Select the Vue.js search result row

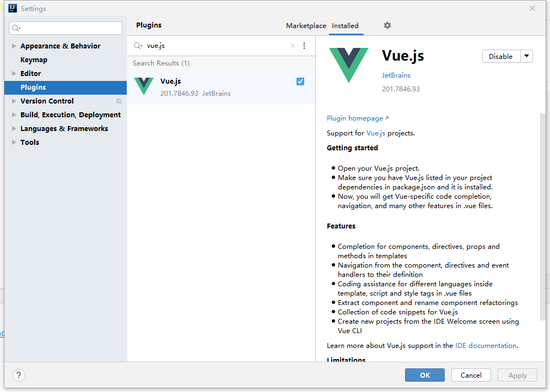[x=221, y=87]
